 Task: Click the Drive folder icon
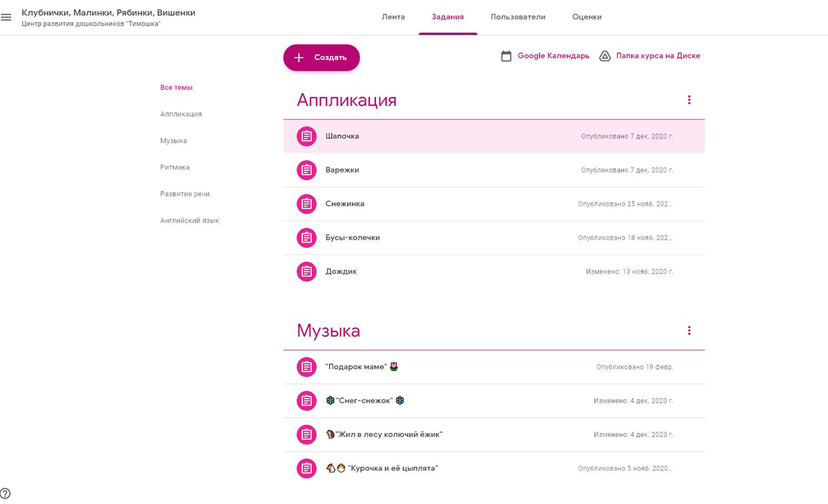pyautogui.click(x=604, y=57)
